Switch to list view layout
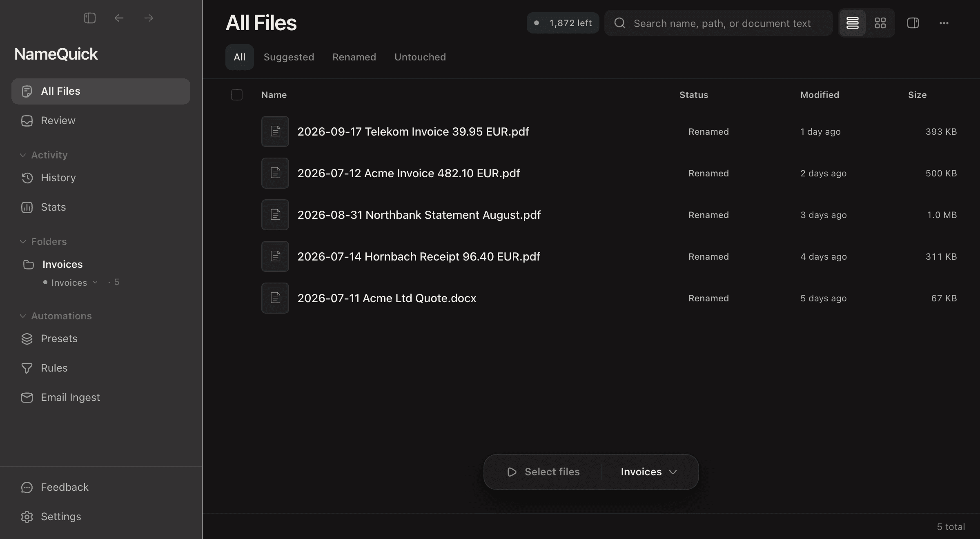 (852, 23)
